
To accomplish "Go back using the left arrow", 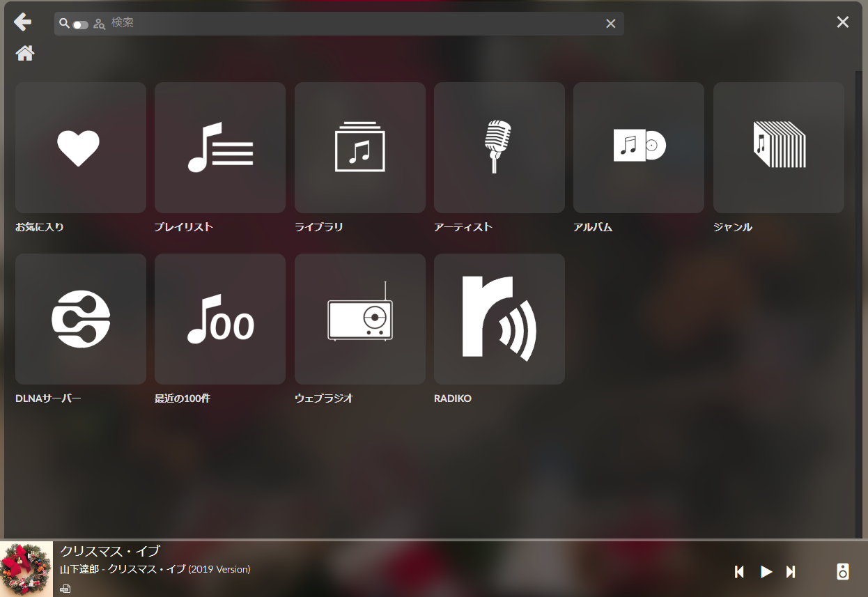I will (23, 22).
